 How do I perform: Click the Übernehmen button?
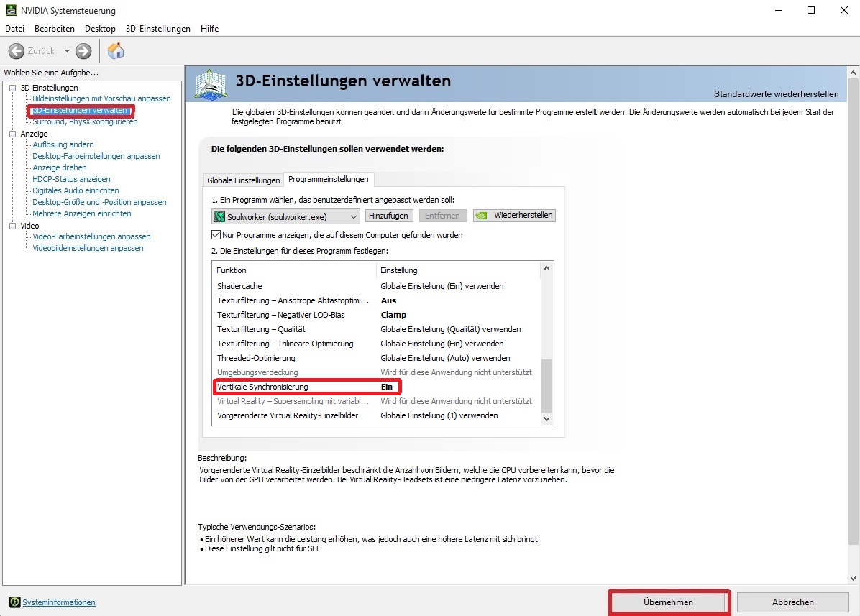[x=668, y=602]
